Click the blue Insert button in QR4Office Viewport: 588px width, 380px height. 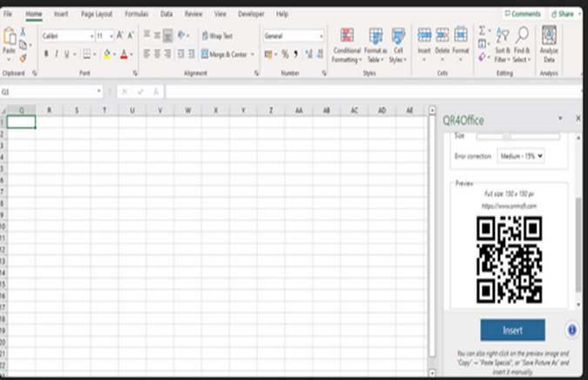[512, 330]
